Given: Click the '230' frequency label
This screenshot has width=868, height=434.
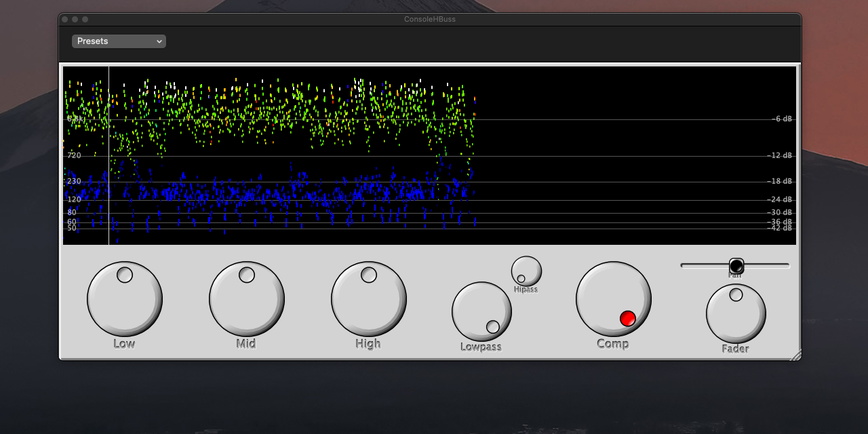Looking at the screenshot, I should pos(74,181).
